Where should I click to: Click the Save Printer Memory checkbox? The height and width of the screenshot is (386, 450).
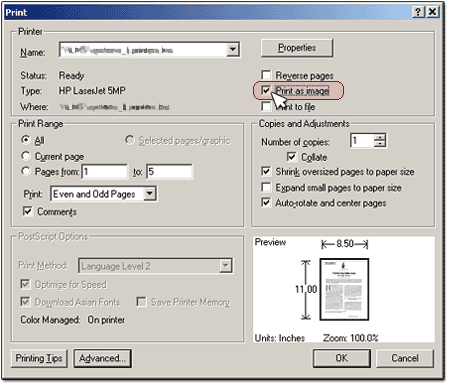coord(141,302)
